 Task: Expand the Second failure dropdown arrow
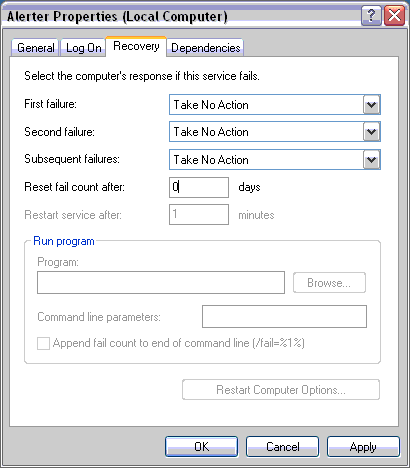(371, 132)
